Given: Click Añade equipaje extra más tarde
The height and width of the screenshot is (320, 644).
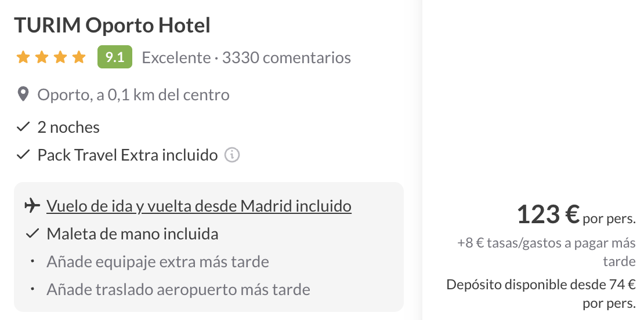Looking at the screenshot, I should (158, 261).
